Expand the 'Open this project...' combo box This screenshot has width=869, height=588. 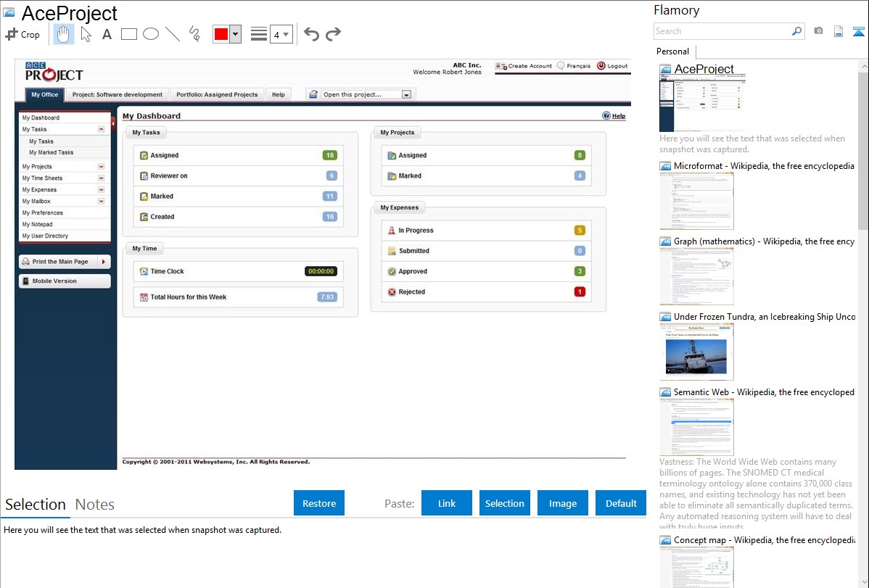click(x=406, y=94)
